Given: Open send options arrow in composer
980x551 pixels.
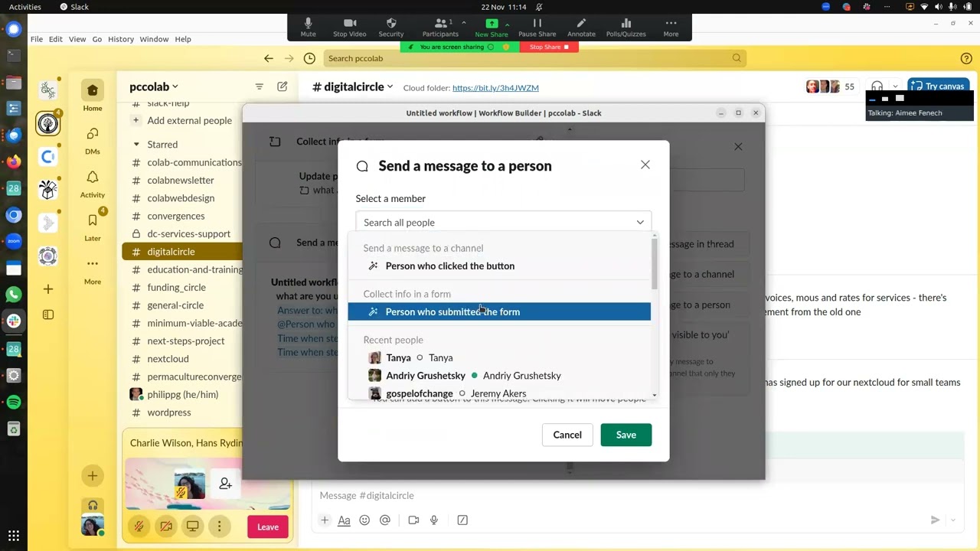Looking at the screenshot, I should (953, 520).
